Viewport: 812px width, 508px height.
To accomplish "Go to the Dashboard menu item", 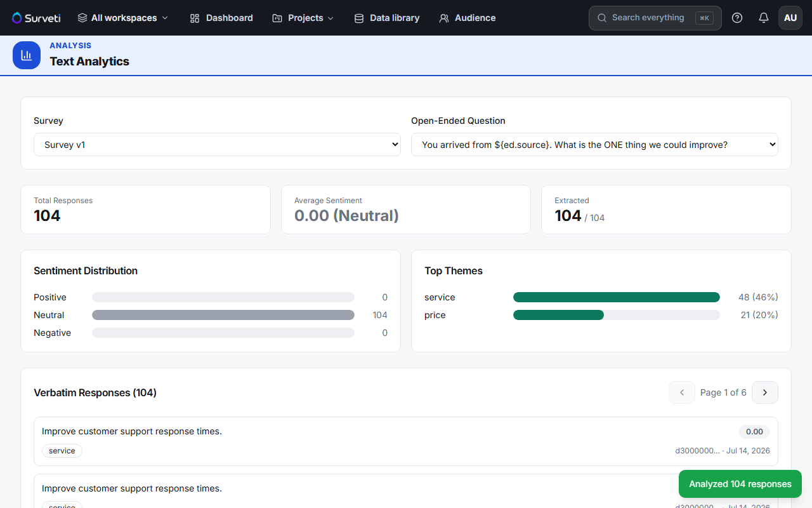I will pos(221,18).
